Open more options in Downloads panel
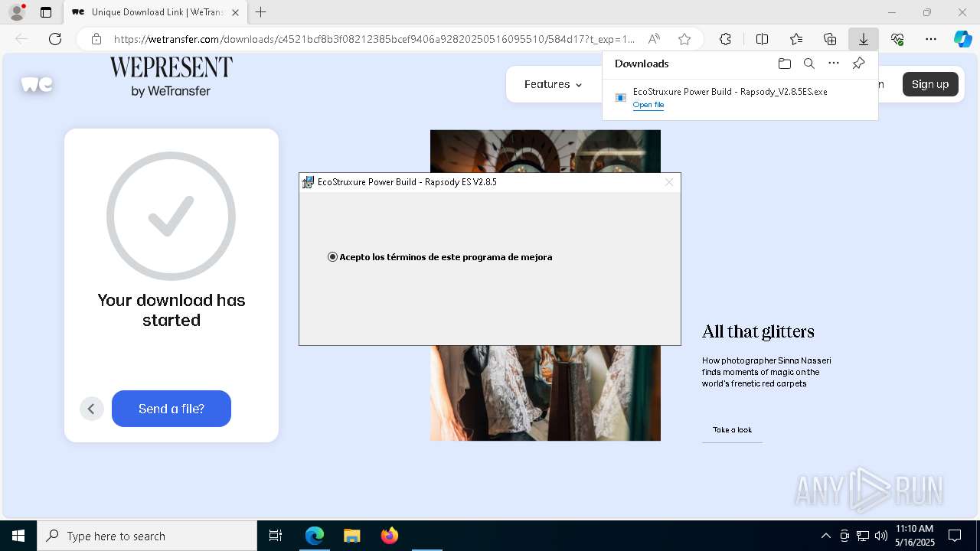Screen dimensions: 980x551 point(834,64)
